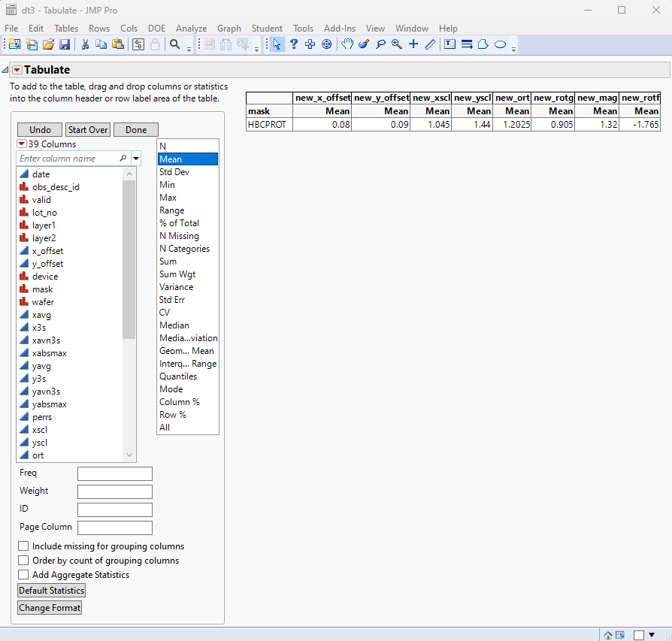Viewport: 672px width, 641px height.
Task: Activate the Magnifier zoom tool
Action: pos(397,44)
